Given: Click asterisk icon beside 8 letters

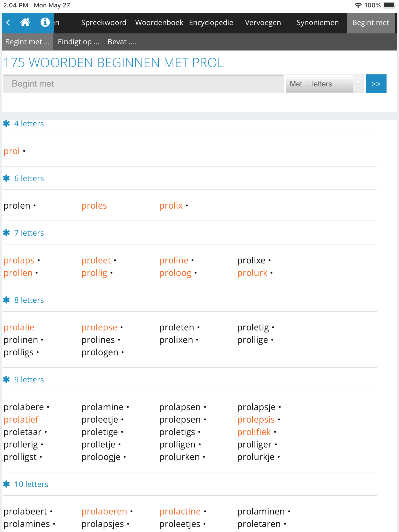Looking at the screenshot, I should tap(6, 300).
